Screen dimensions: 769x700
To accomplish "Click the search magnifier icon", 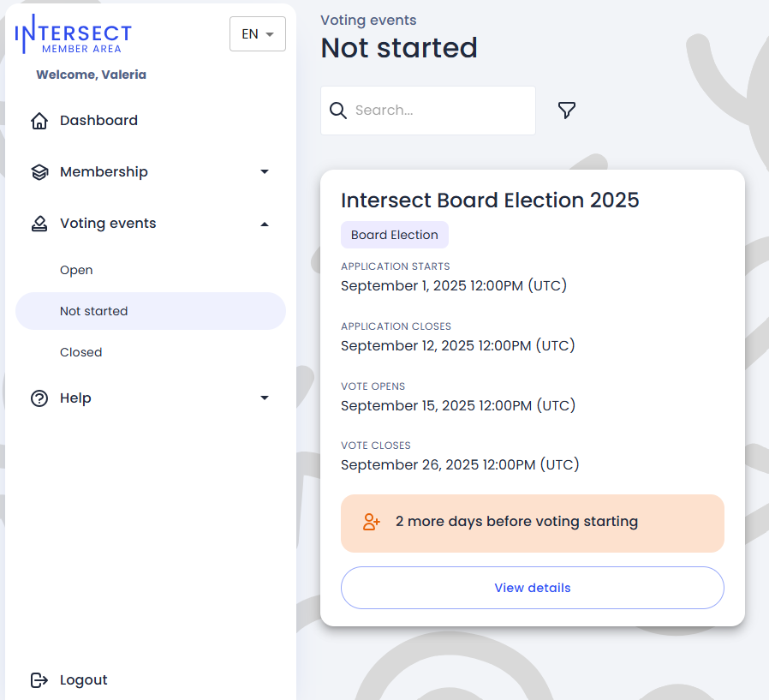I will click(338, 111).
